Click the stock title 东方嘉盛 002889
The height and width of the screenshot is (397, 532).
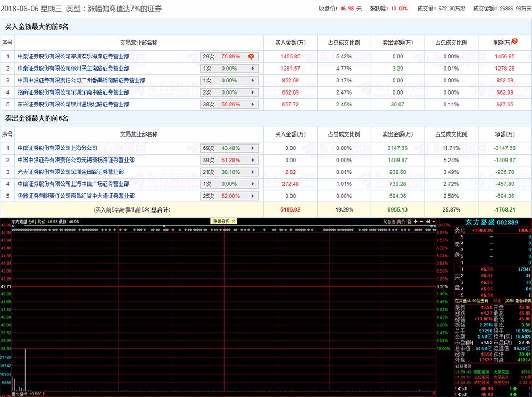point(492,222)
